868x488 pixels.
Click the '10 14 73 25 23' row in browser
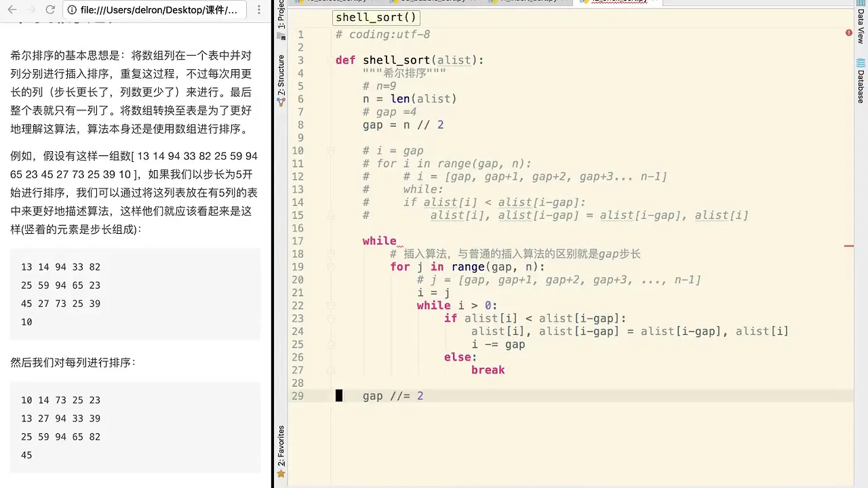[x=60, y=400]
